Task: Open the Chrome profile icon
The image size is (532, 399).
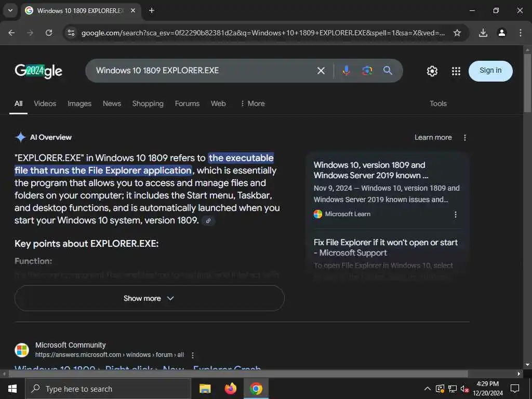Action: coord(502,33)
